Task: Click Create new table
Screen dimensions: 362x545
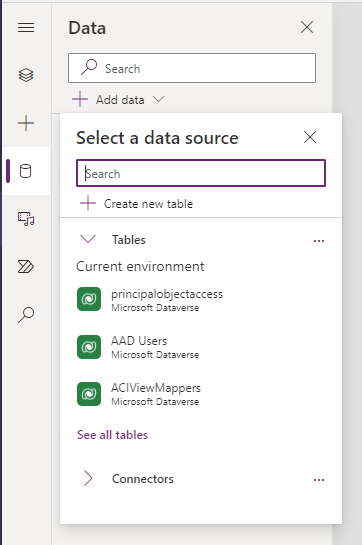Action: (136, 204)
